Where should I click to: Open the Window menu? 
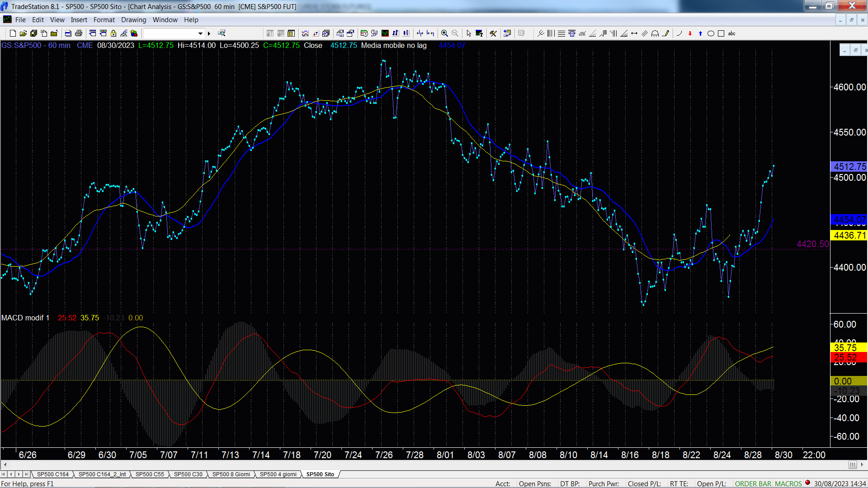click(x=165, y=20)
